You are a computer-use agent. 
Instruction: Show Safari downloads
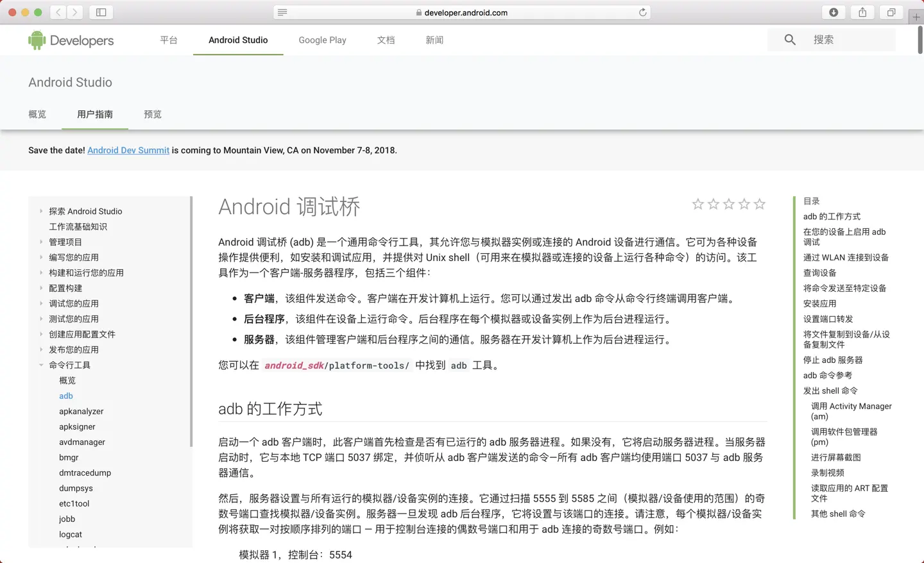(834, 12)
